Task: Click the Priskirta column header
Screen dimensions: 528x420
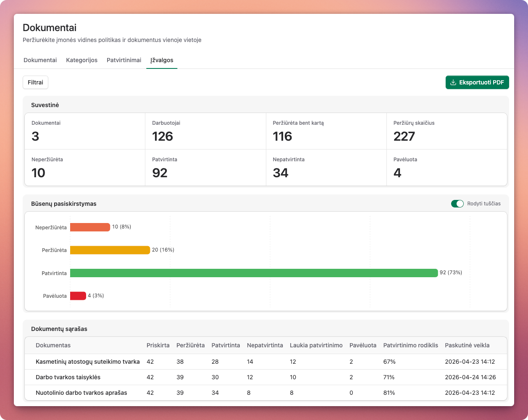Action: 158,345
